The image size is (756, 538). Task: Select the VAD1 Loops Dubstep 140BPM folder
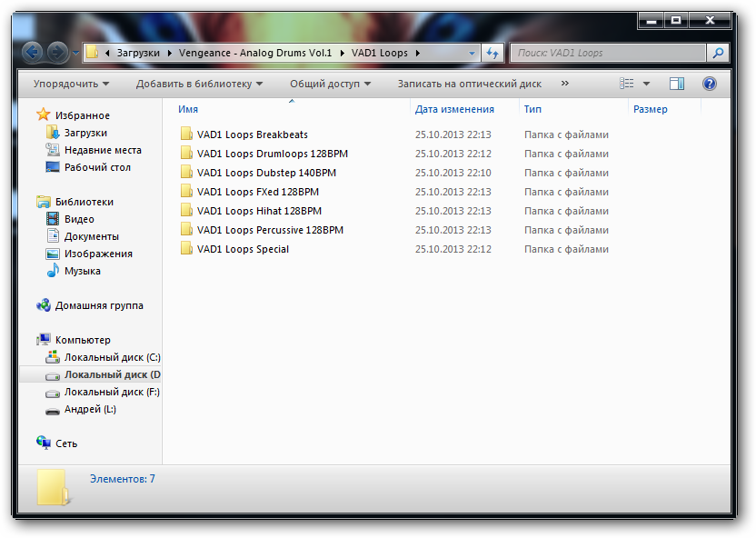266,173
